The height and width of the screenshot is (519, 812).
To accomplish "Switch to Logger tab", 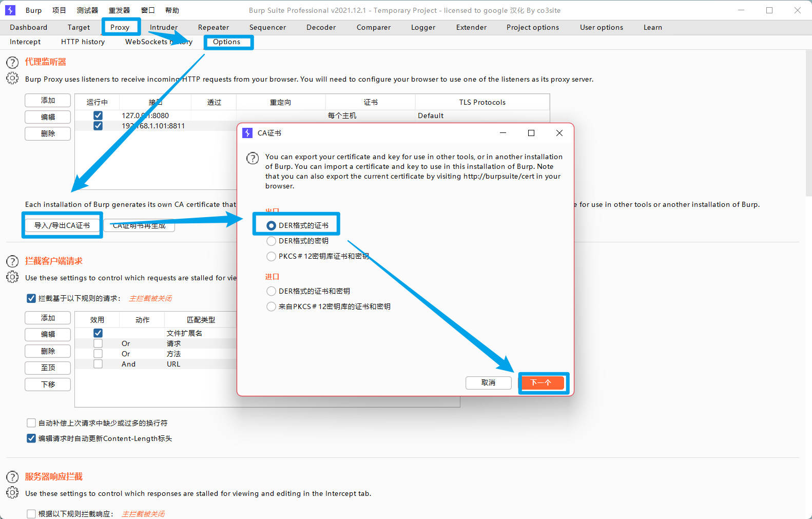I will [x=423, y=27].
